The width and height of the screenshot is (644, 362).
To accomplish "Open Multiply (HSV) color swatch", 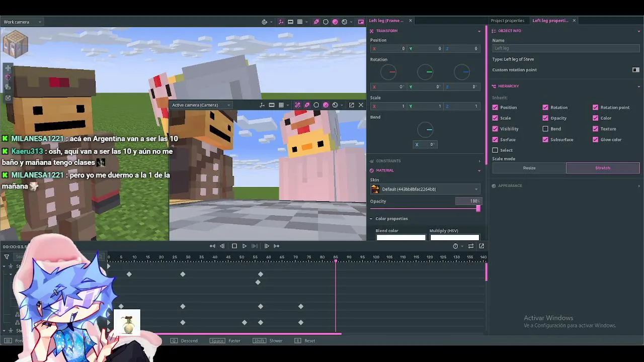I will tap(454, 237).
